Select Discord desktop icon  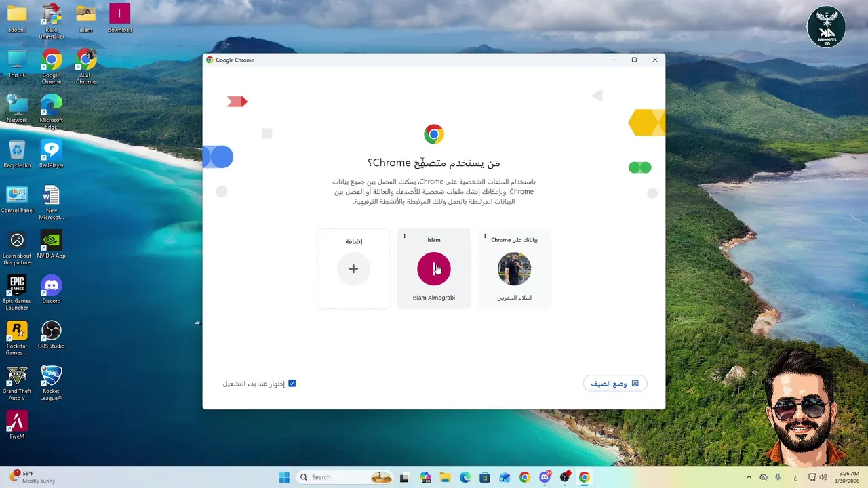pos(52,290)
